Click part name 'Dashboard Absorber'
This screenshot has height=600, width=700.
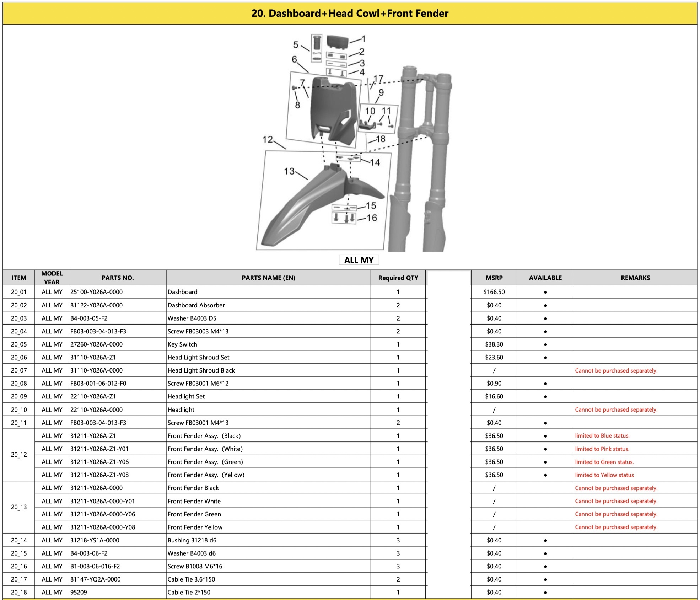(196, 305)
